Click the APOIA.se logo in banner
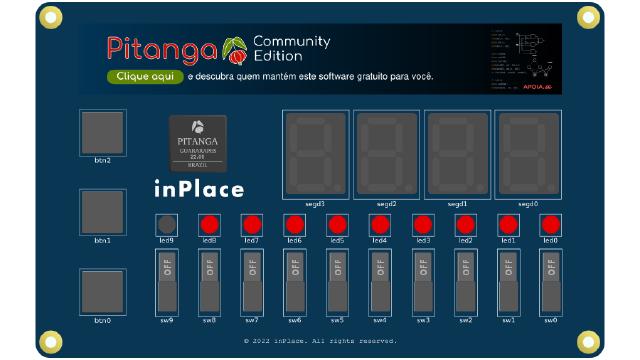The height and width of the screenshot is (360, 640). 537,87
